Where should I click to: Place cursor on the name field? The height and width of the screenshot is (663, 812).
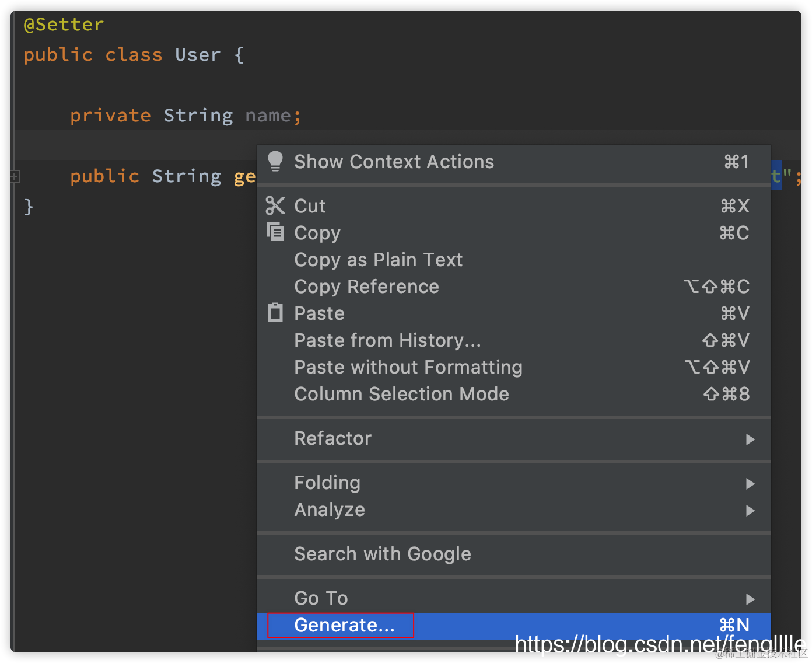267,116
